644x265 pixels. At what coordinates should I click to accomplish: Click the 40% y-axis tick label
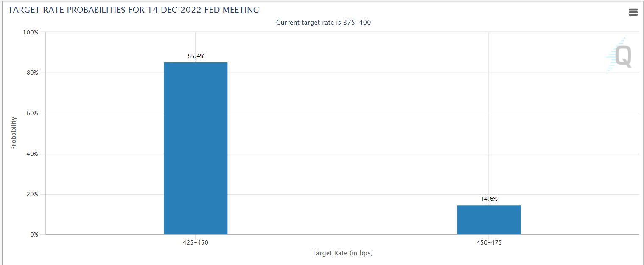point(32,154)
